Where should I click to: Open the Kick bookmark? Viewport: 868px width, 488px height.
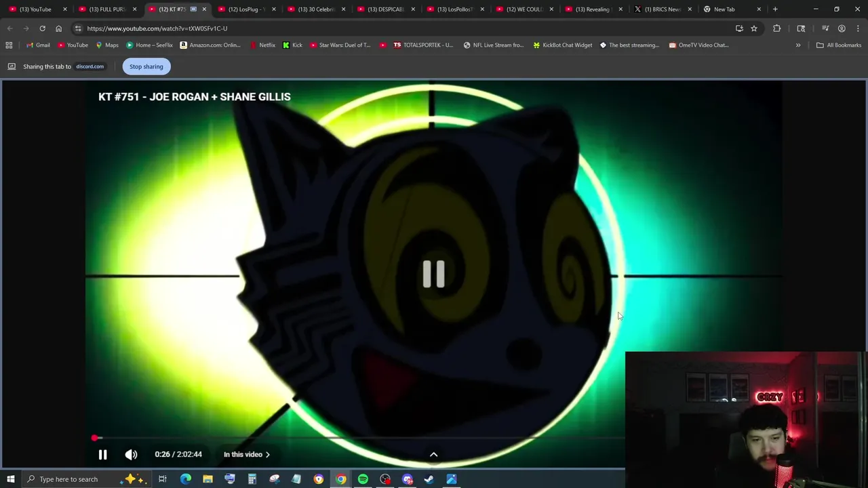(x=292, y=45)
